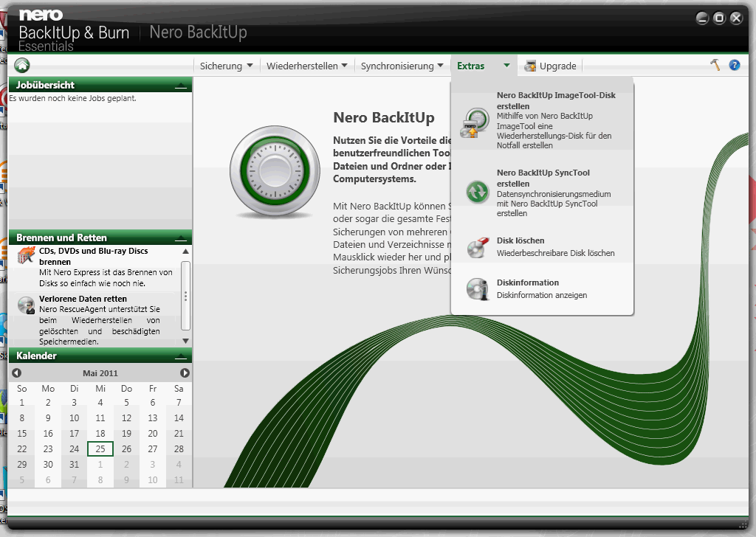Close the open Extras dropdown menu
The height and width of the screenshot is (537, 756).
[484, 66]
